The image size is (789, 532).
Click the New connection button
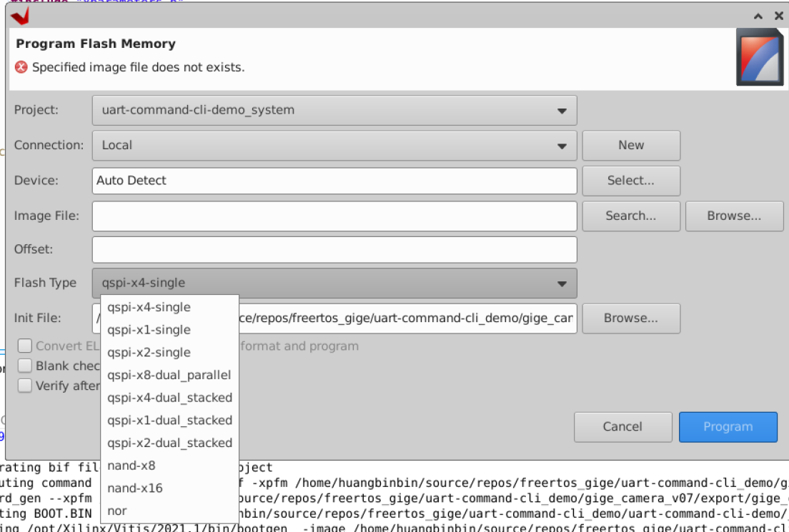(631, 145)
